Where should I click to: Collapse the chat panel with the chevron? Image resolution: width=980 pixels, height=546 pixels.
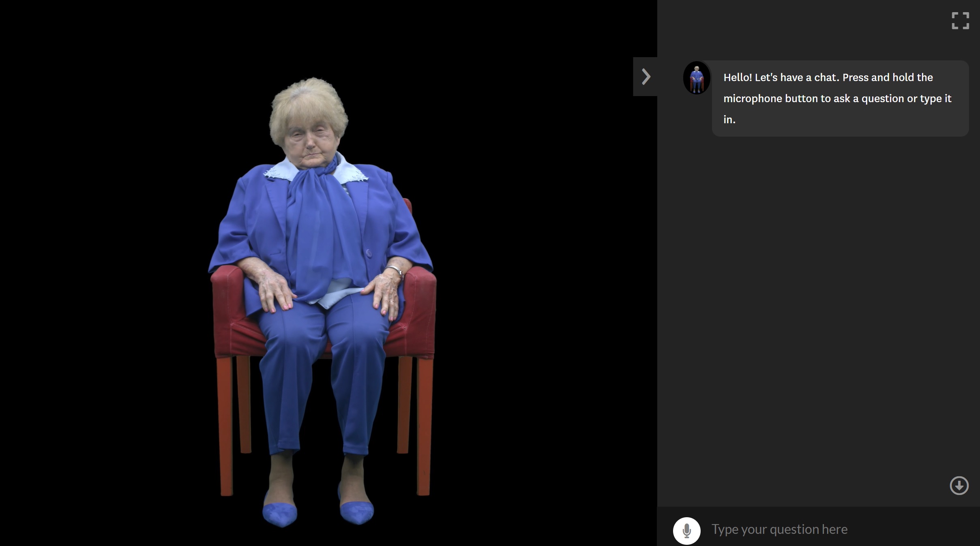click(645, 77)
